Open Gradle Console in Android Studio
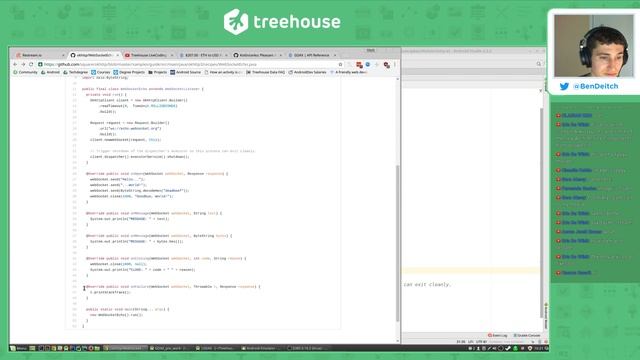Screen dimensions: 640x360 click(527, 335)
